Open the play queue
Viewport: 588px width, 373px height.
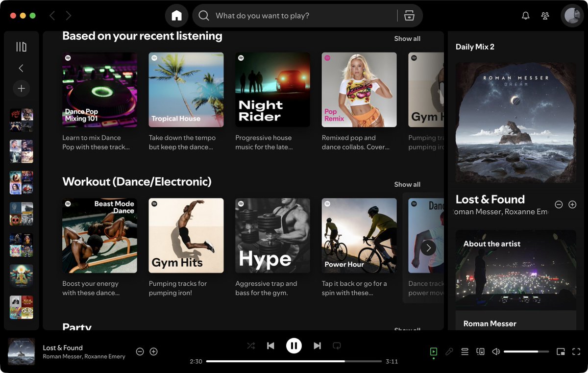coord(465,351)
